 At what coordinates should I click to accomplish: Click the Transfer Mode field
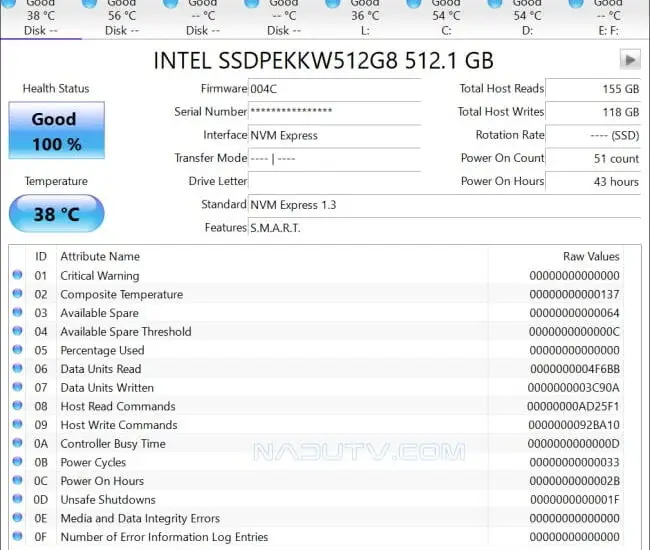point(335,159)
